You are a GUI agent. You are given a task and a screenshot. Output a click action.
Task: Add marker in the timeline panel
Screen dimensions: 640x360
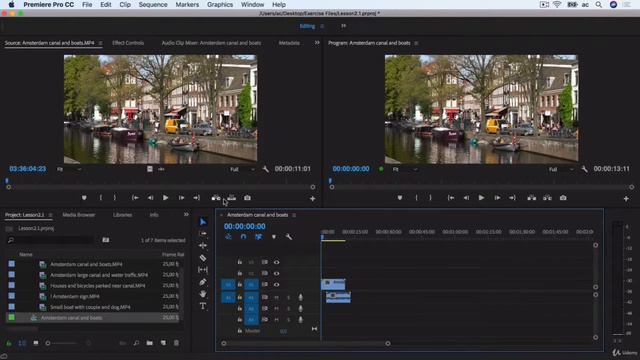274,237
